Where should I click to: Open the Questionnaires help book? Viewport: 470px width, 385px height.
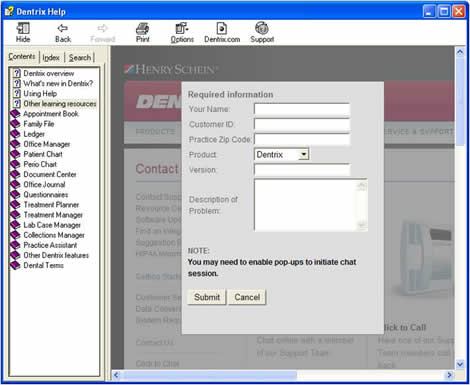point(46,195)
